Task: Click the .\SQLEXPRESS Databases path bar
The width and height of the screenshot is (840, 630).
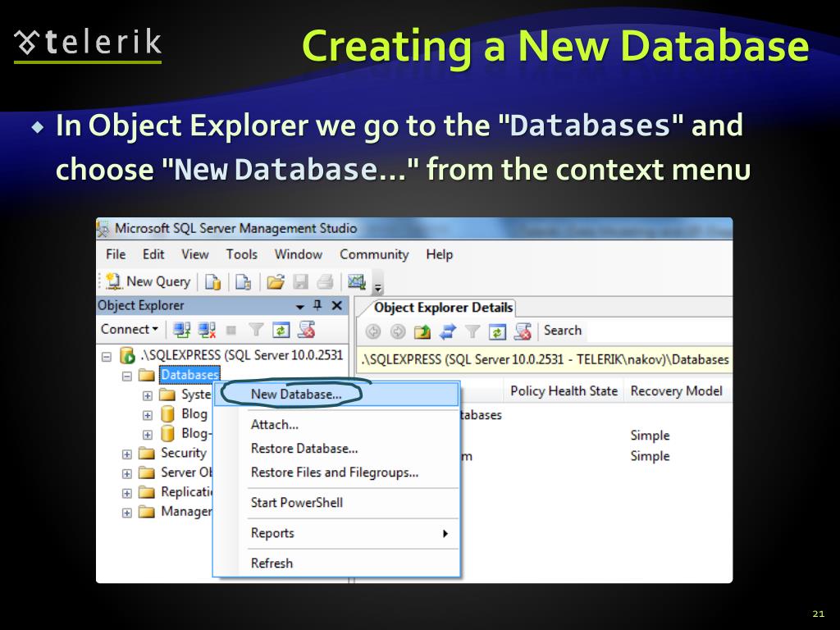Action: point(545,359)
